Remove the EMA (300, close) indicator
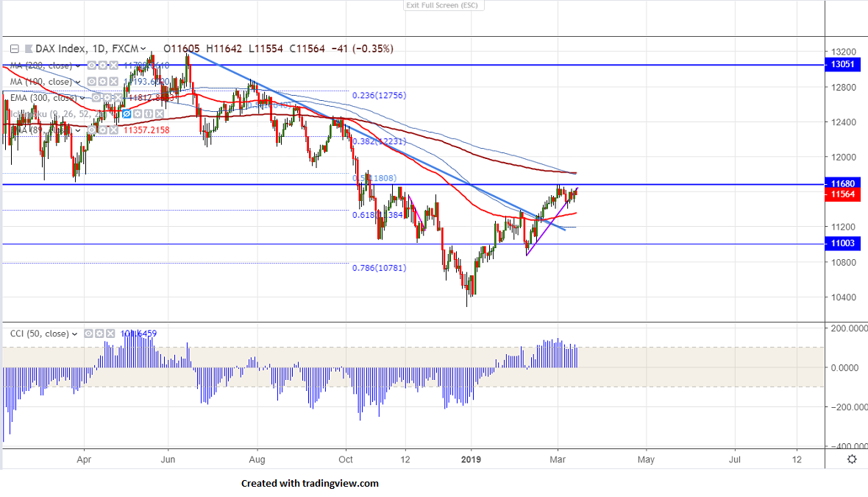This screenshot has width=868, height=497. tap(118, 97)
